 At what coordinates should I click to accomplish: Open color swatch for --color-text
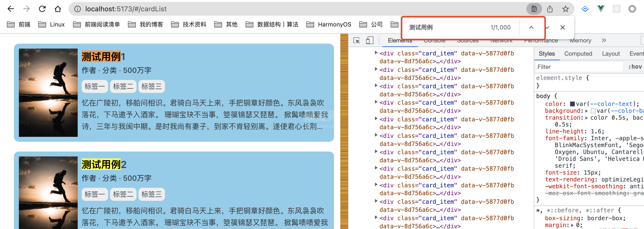coord(572,104)
